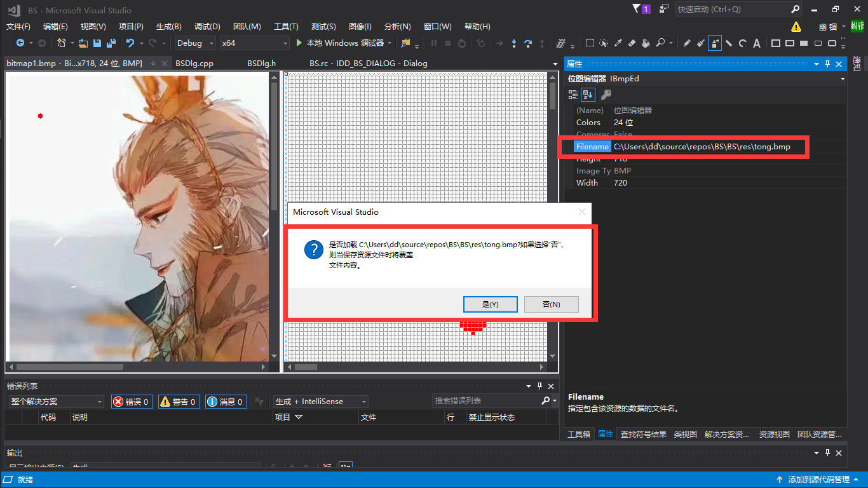Select the Eyedropper color picker tool
868x488 pixels.
pos(618,43)
